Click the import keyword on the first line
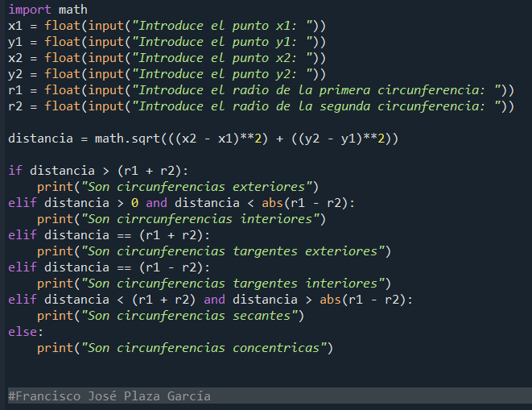 coord(30,10)
